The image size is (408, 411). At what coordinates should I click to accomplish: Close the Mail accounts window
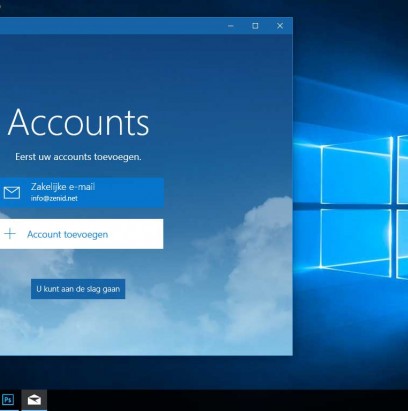click(x=280, y=26)
